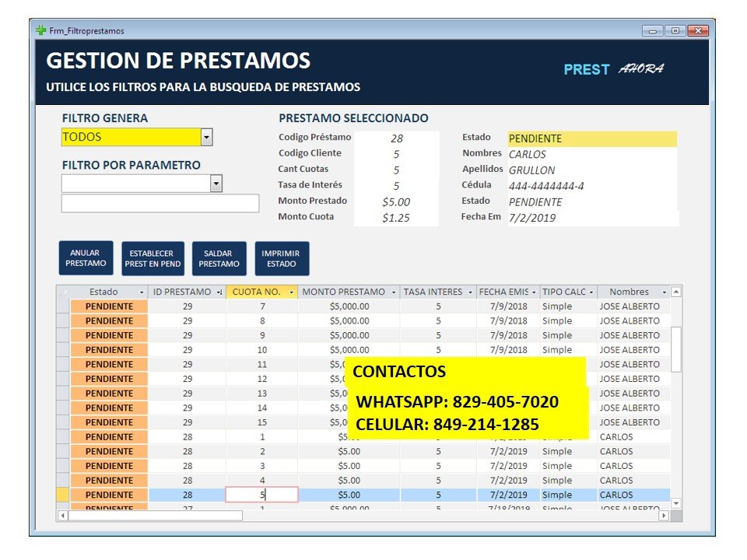Select the row selector of highlighted loan 28 row
This screenshot has height=560, width=747.
[x=63, y=495]
